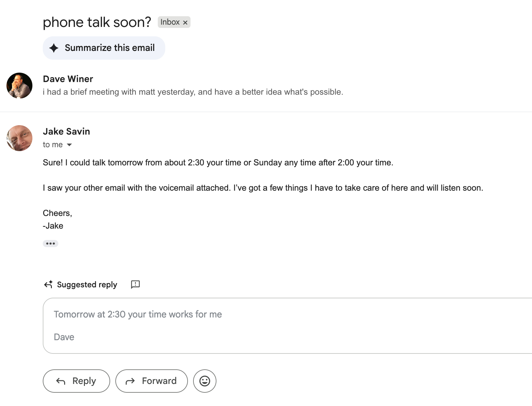Click the Inbox label chip
532x406 pixels.
point(170,22)
